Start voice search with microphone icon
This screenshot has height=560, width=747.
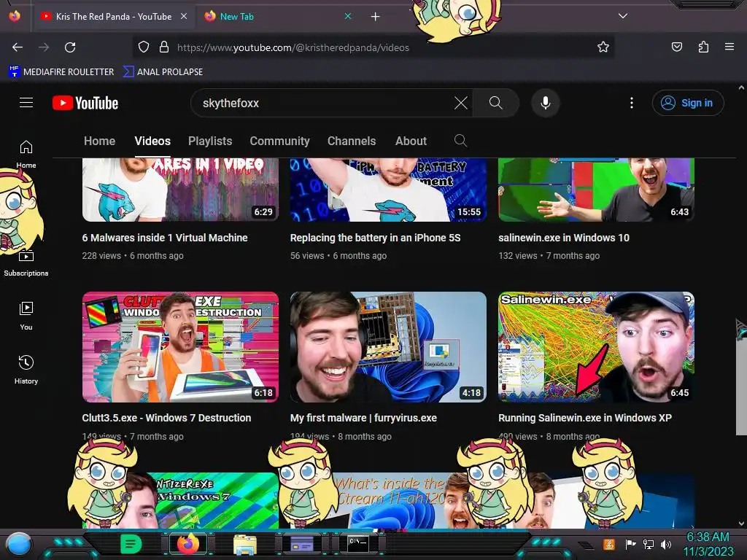(x=546, y=103)
